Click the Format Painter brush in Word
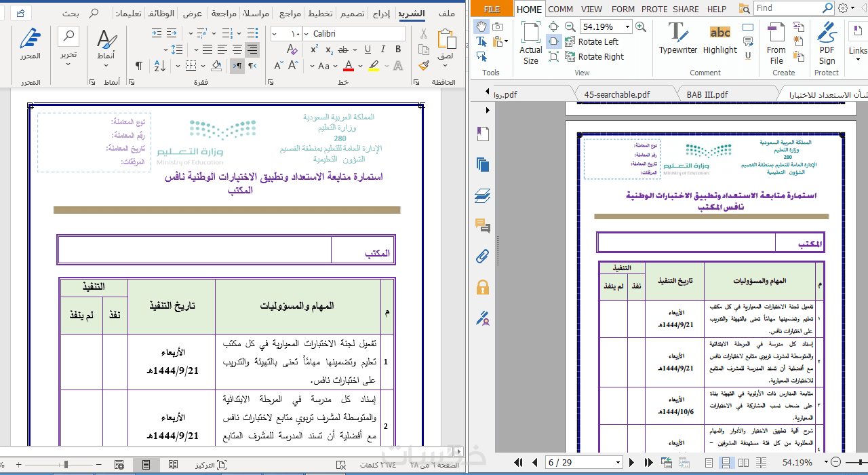Image resolution: width=868 pixels, height=475 pixels. point(424,66)
